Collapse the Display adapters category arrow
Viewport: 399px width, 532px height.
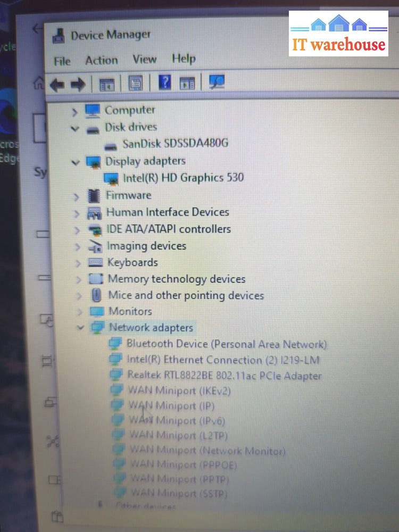pos(76,162)
